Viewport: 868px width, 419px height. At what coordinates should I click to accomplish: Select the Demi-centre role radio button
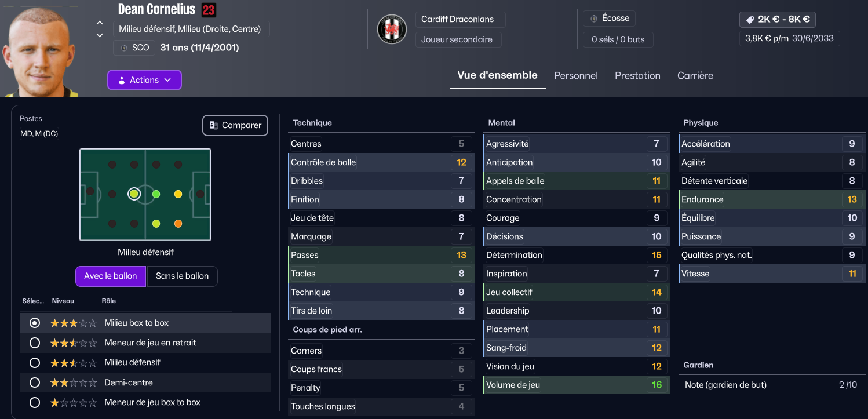(35, 382)
